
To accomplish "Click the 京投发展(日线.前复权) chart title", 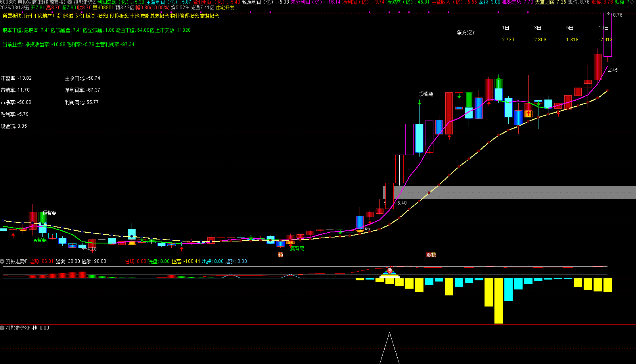I will point(41,2).
